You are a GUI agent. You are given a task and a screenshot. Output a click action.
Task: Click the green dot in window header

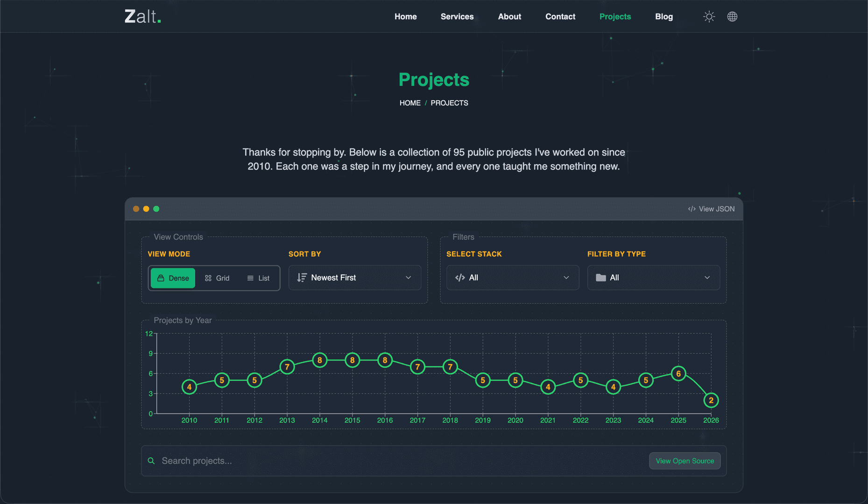[x=156, y=209]
